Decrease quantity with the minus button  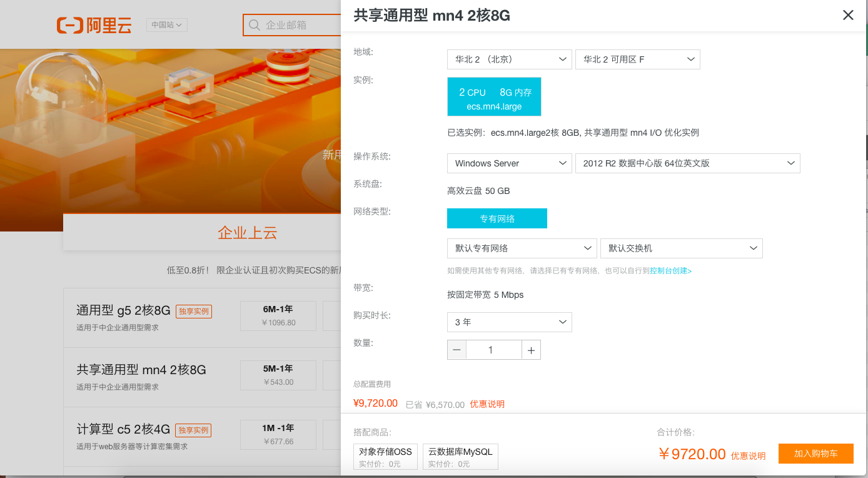[x=457, y=350]
